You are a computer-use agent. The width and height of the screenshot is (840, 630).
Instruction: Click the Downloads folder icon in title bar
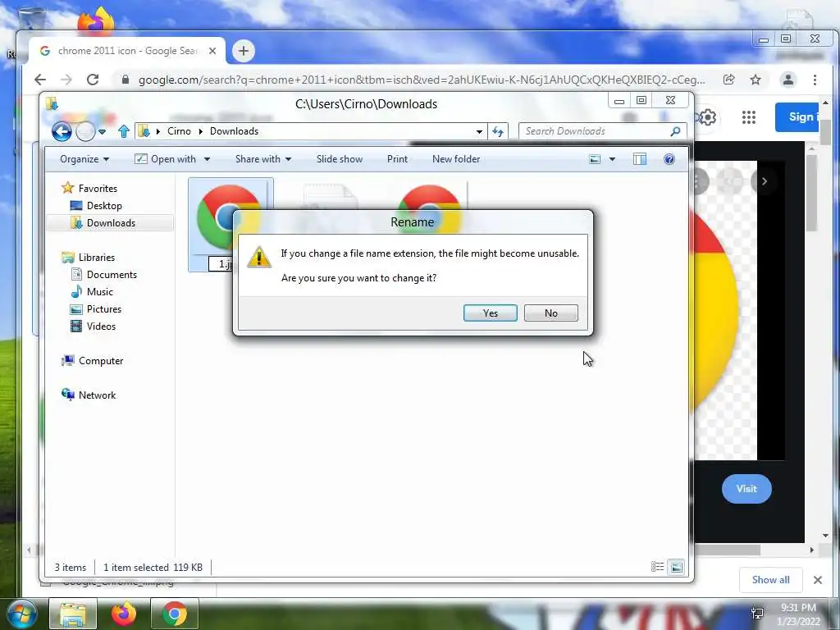click(52, 103)
